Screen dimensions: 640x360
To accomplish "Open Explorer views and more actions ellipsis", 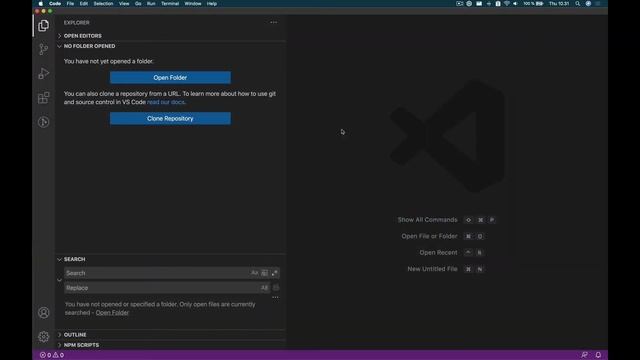I will tap(273, 22).
